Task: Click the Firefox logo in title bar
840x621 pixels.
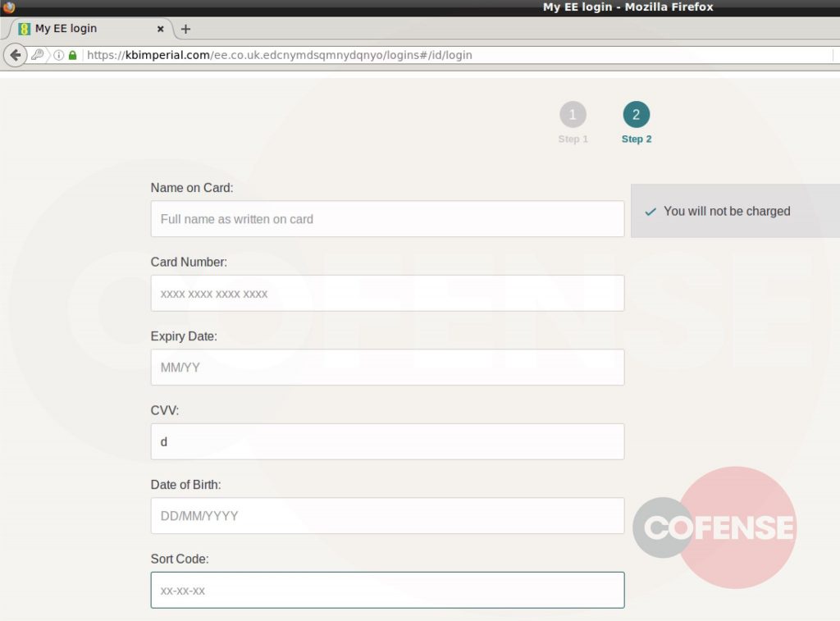Action: coord(8,7)
